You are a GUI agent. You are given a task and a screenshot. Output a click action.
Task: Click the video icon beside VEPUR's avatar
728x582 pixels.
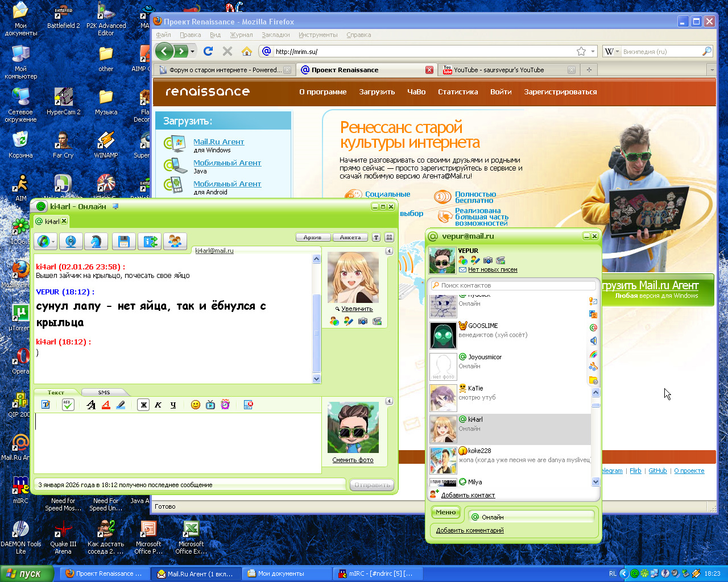coord(500,260)
